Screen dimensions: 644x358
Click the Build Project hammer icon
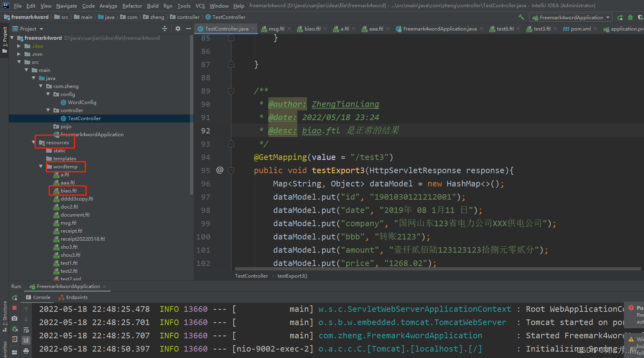coord(521,17)
